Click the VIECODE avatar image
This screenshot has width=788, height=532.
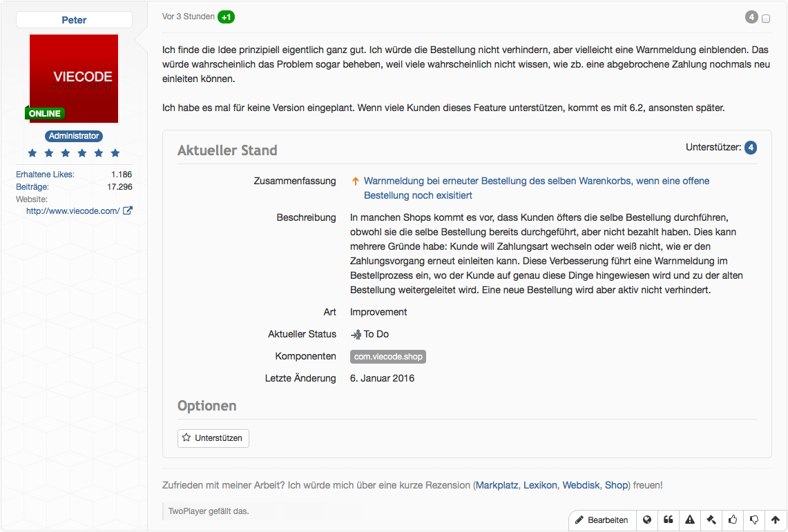(74, 79)
